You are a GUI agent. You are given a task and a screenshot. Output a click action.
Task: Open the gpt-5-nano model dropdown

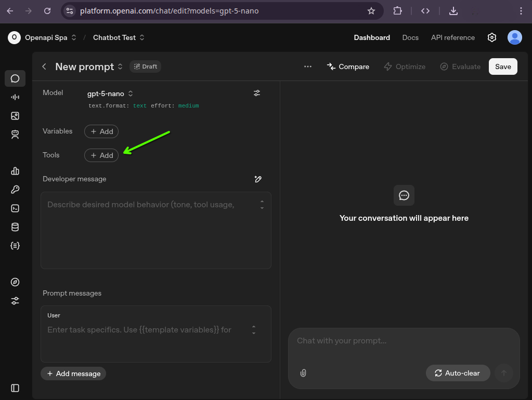tap(110, 94)
